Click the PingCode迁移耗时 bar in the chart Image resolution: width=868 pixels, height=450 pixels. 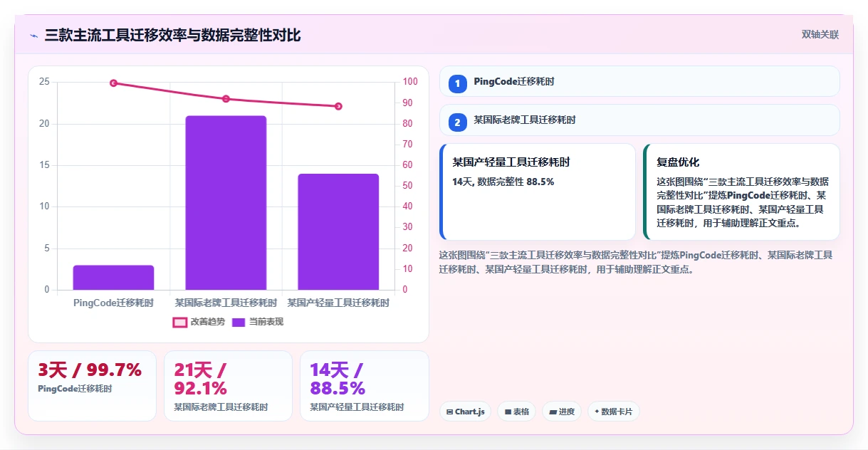[113, 278]
